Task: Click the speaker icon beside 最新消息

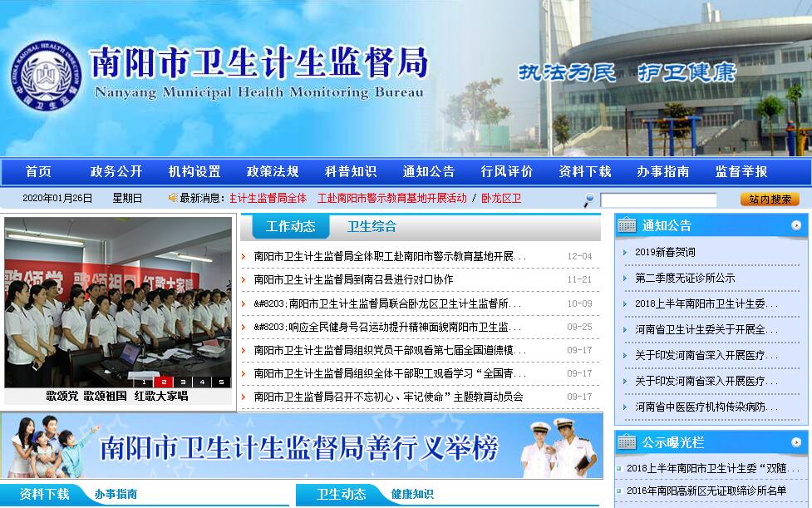Action: point(173,198)
